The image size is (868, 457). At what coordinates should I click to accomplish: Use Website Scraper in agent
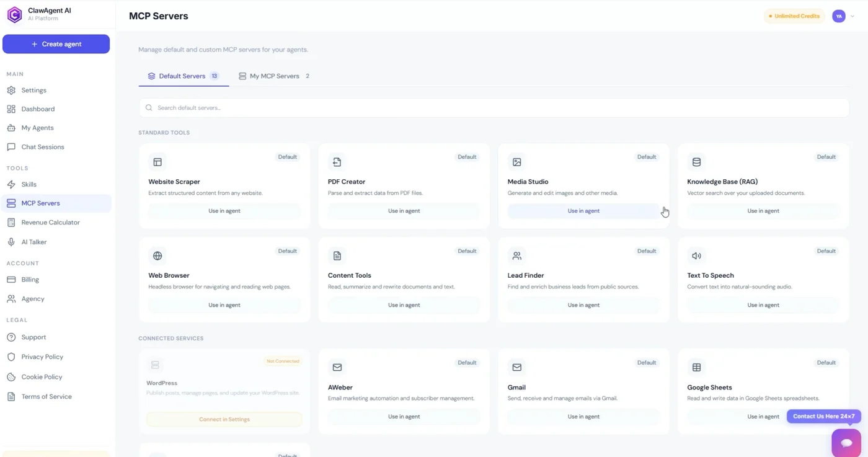224,211
